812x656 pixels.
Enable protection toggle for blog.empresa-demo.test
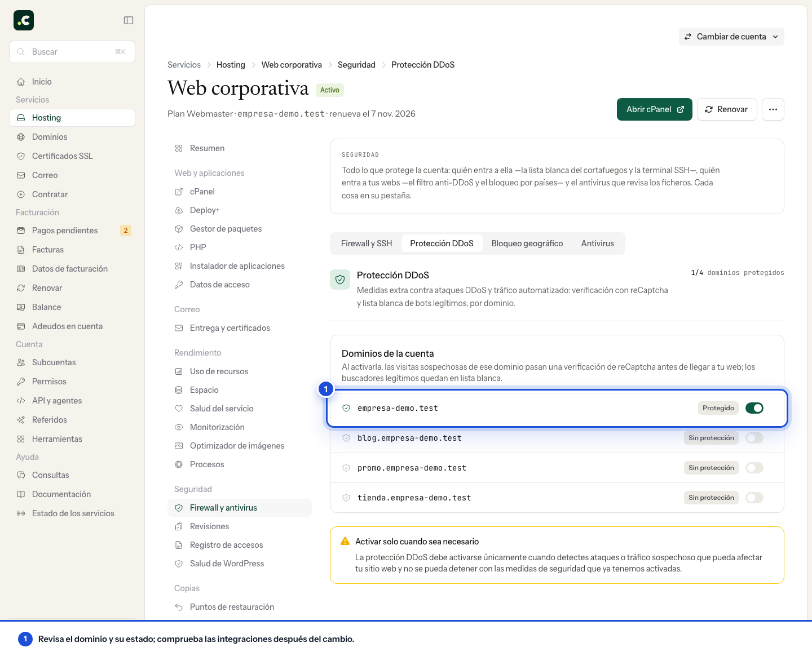[x=754, y=438]
